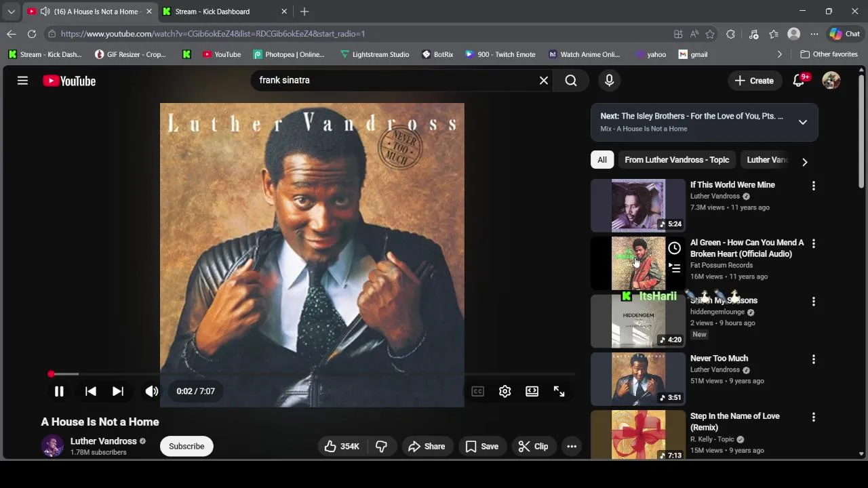Select From Luther Vandross - Topic chip
Viewport: 868px width, 488px height.
coord(677,160)
